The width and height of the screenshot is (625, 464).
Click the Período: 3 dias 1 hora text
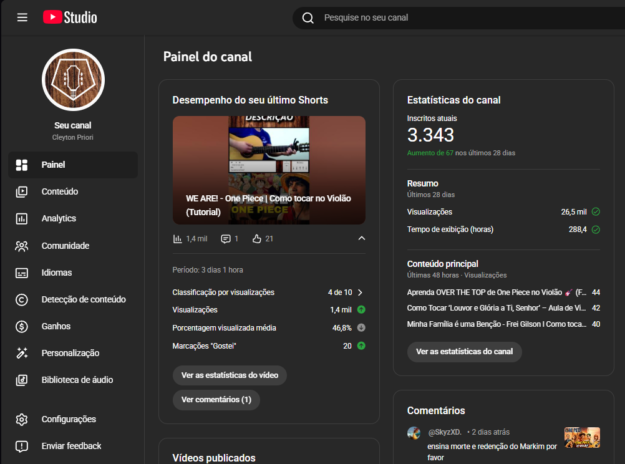click(x=208, y=270)
